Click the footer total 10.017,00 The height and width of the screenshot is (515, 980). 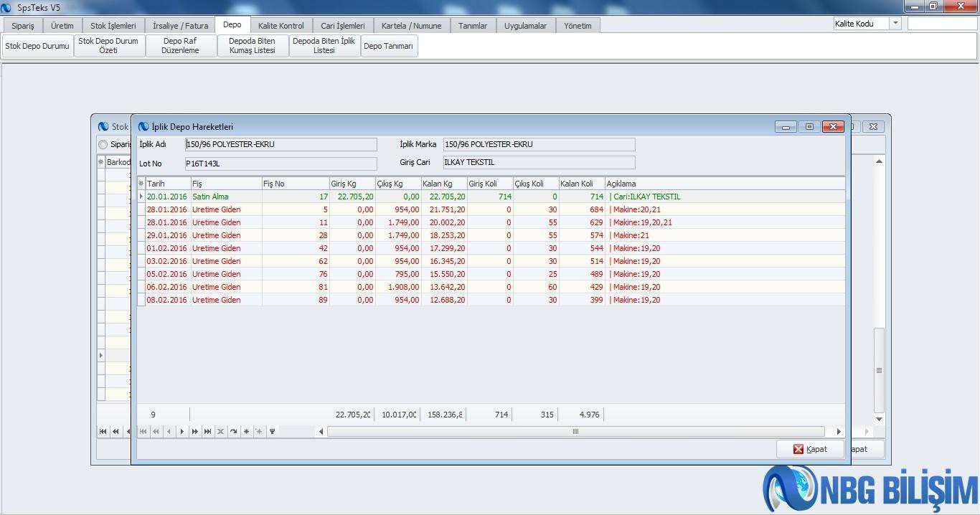[399, 415]
